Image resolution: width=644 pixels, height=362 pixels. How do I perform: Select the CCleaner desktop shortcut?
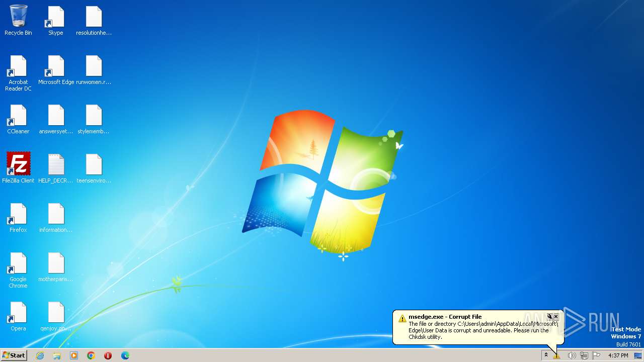pyautogui.click(x=18, y=119)
